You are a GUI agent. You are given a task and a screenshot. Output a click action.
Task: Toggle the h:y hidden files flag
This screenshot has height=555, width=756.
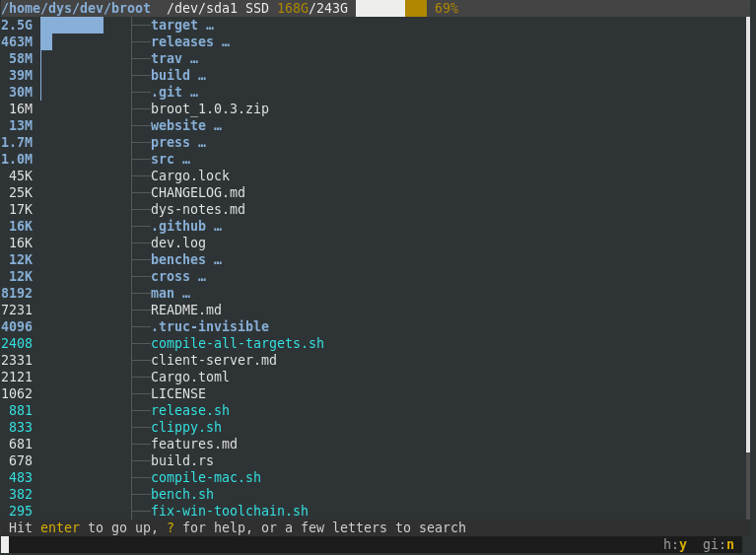(x=675, y=545)
